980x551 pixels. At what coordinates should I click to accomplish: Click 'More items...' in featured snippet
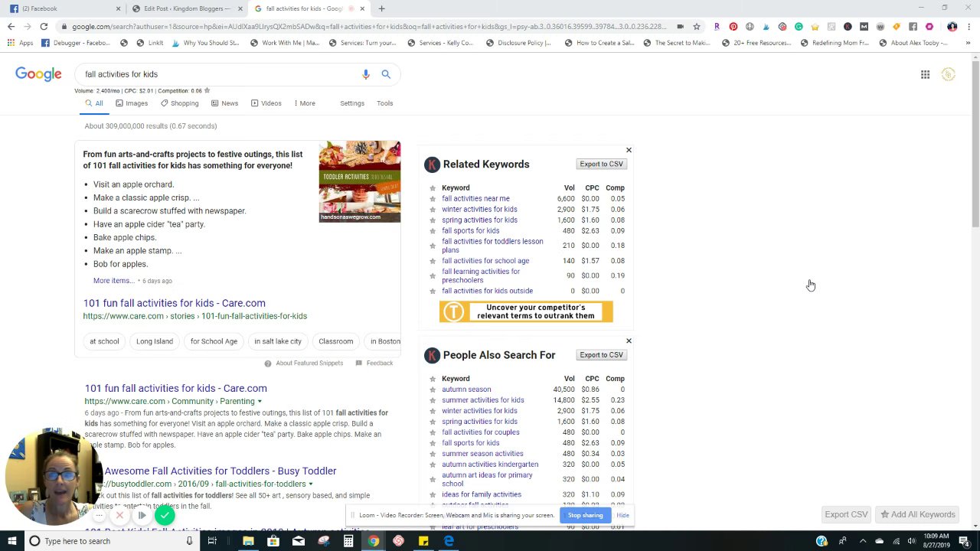coord(113,281)
